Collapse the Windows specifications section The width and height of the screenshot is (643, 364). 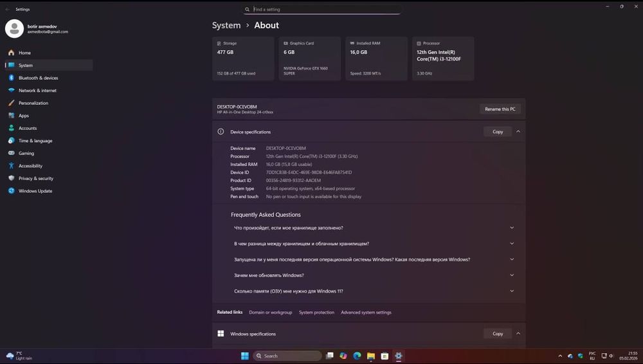click(518, 334)
